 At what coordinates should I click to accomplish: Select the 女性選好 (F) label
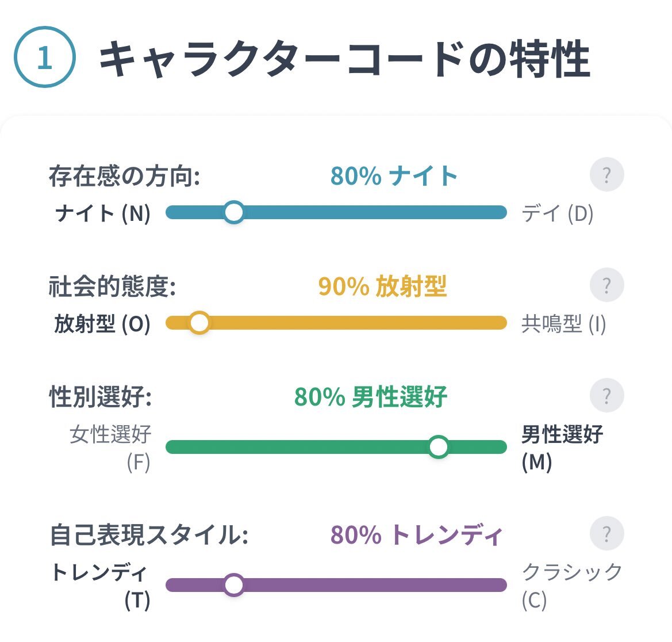click(110, 448)
